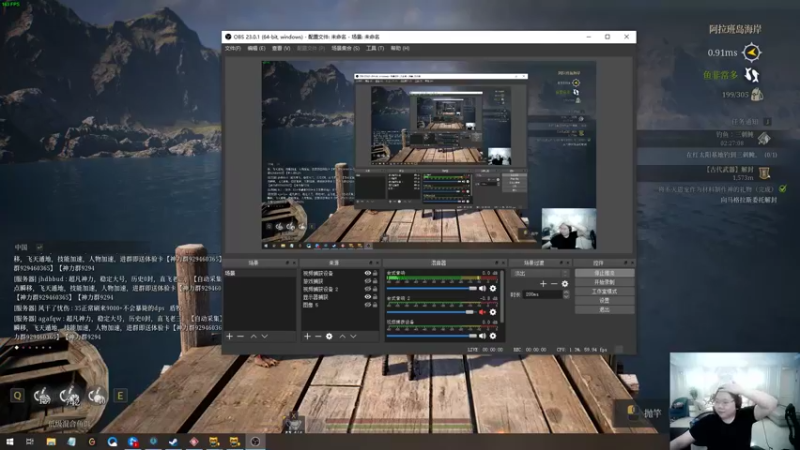Close the 控件 dock panel with its header x
The width and height of the screenshot is (800, 450).
pos(633,263)
